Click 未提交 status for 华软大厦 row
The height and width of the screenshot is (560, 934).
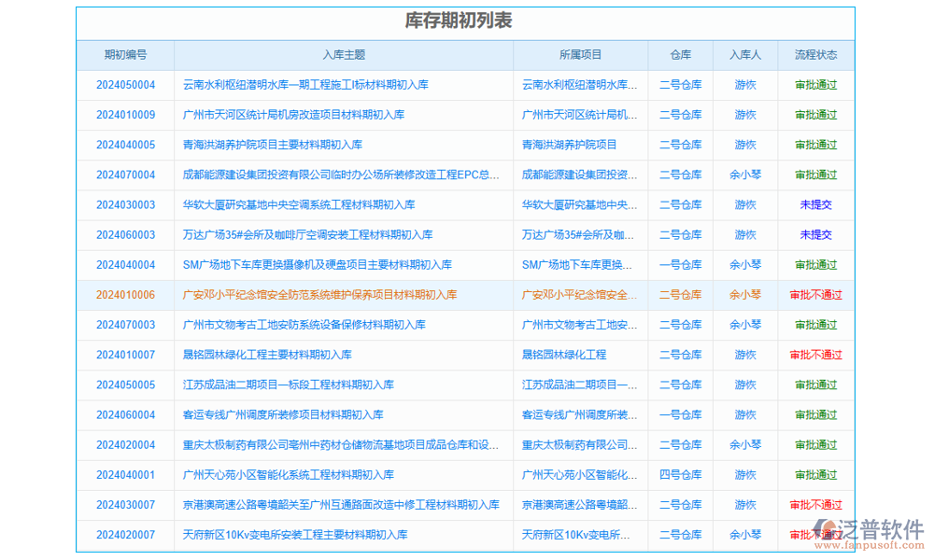point(814,204)
